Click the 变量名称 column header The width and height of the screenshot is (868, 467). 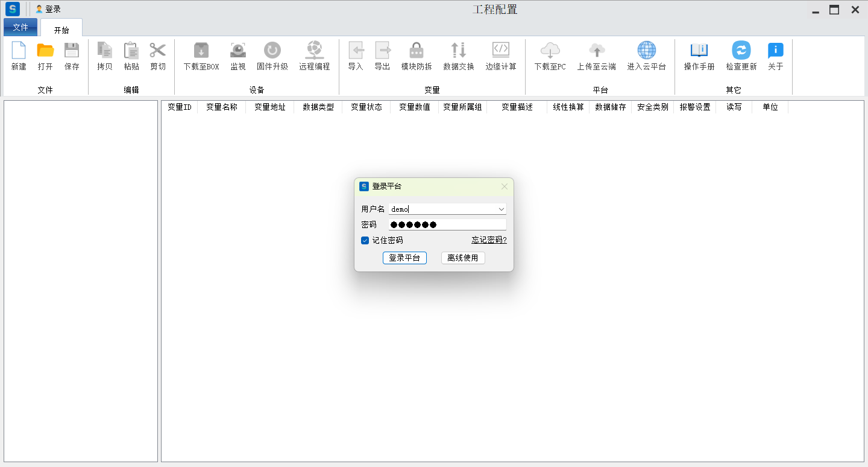click(x=221, y=107)
